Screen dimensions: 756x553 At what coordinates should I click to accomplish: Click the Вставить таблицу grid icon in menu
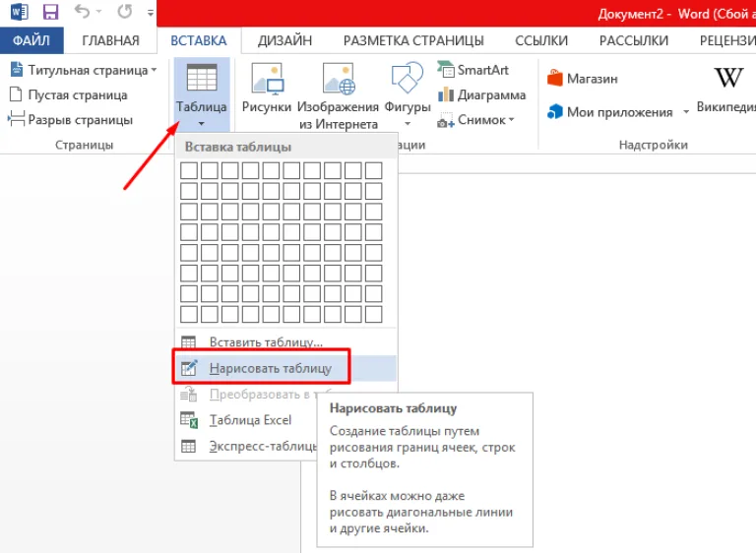[189, 342]
